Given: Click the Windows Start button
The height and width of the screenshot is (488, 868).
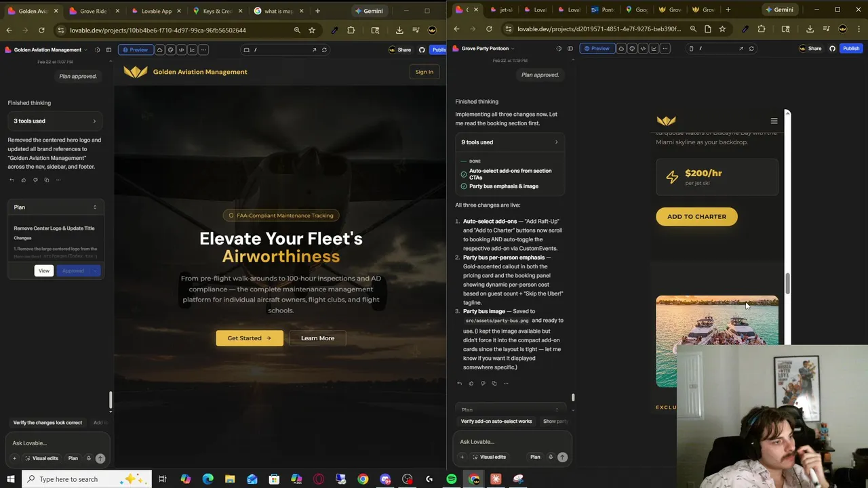Looking at the screenshot, I should [x=10, y=479].
